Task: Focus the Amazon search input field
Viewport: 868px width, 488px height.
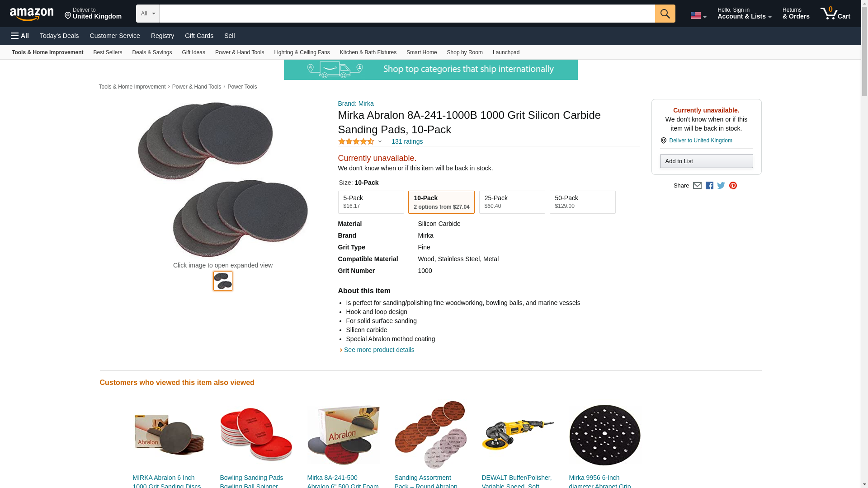Action: (x=407, y=14)
